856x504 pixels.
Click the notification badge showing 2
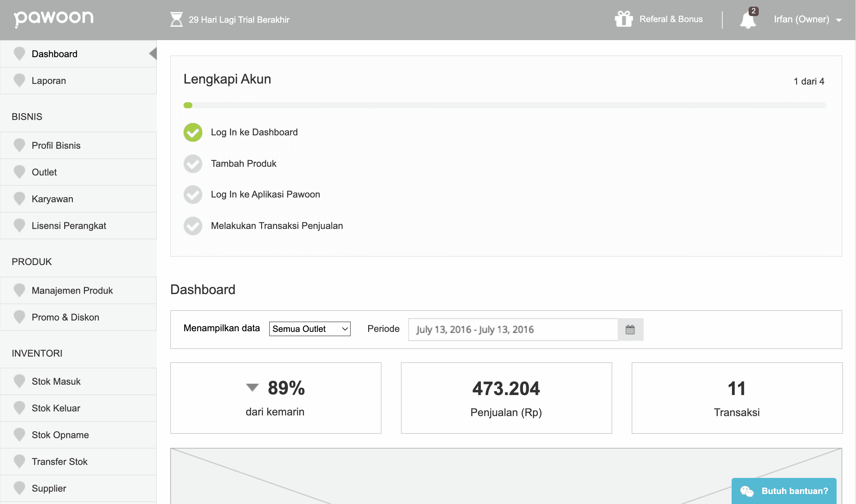pyautogui.click(x=753, y=11)
